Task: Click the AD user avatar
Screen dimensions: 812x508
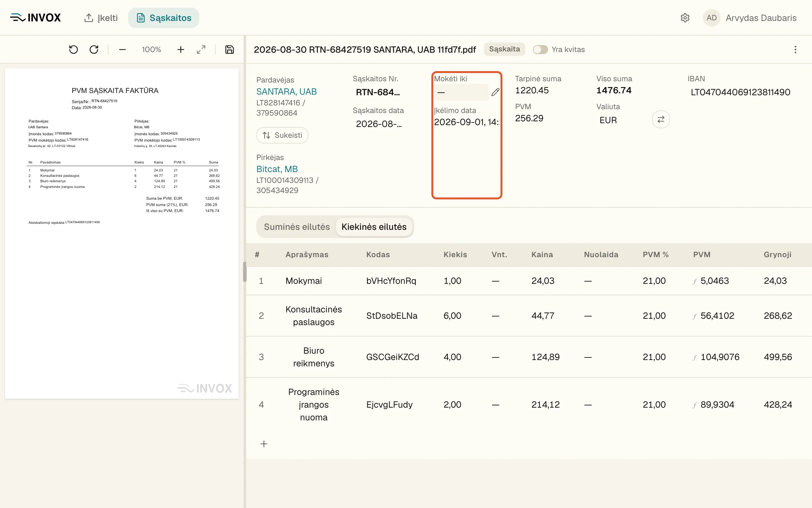Action: point(711,18)
